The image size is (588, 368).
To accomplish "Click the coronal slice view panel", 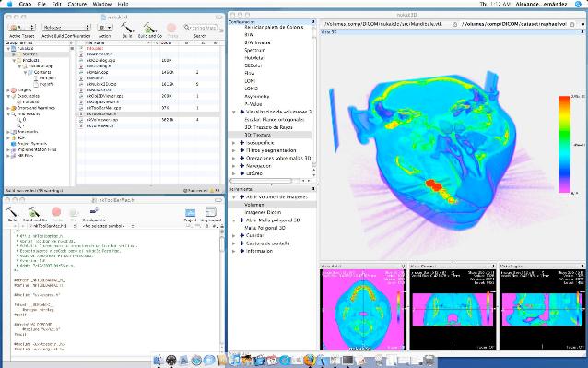I will point(453,310).
